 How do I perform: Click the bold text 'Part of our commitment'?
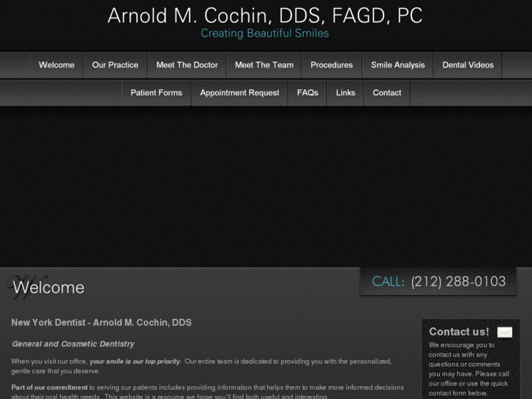pyautogui.click(x=50, y=387)
